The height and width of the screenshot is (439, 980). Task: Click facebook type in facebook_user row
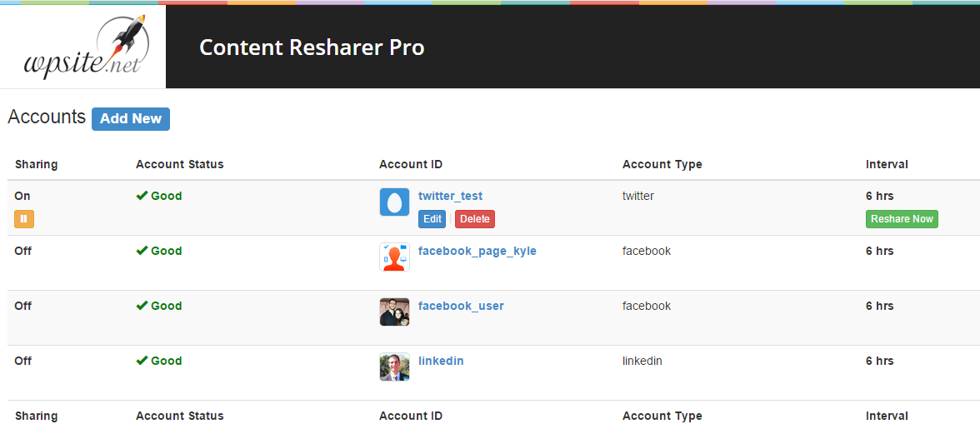tap(647, 306)
